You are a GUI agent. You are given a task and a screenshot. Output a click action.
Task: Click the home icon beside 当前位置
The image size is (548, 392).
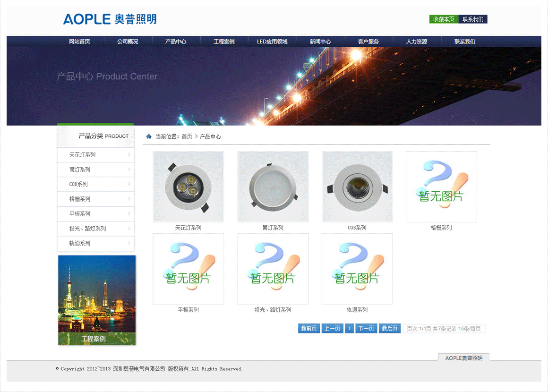coord(148,136)
